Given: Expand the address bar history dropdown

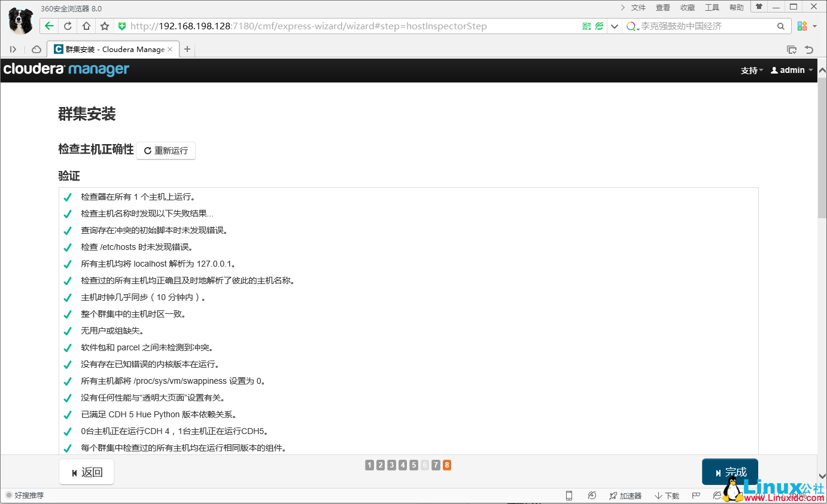Looking at the screenshot, I should (x=614, y=26).
